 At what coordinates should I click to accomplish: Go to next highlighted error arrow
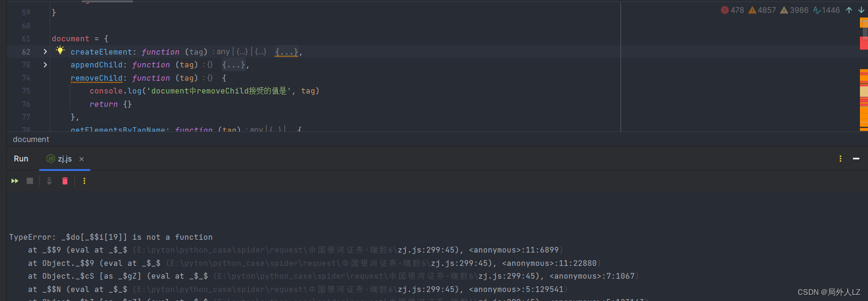(x=861, y=10)
